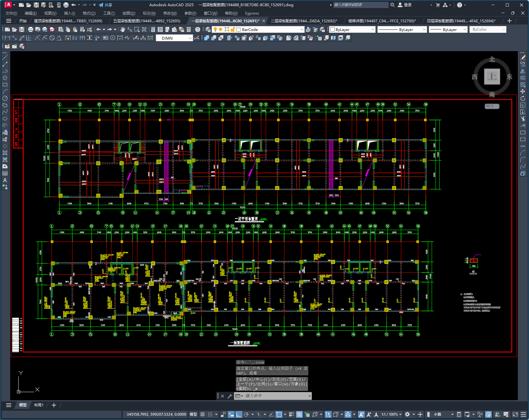Open the ByLayer color dropdown
The width and height of the screenshot is (529, 420).
[373, 29]
